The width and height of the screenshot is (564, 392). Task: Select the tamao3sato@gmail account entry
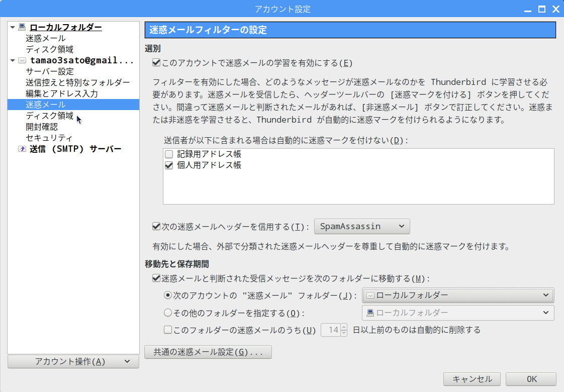pyautogui.click(x=82, y=60)
